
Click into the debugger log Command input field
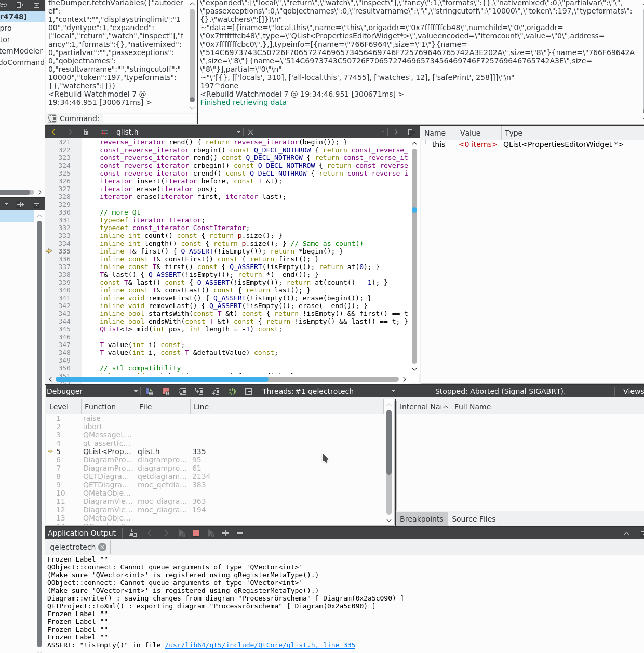149,118
